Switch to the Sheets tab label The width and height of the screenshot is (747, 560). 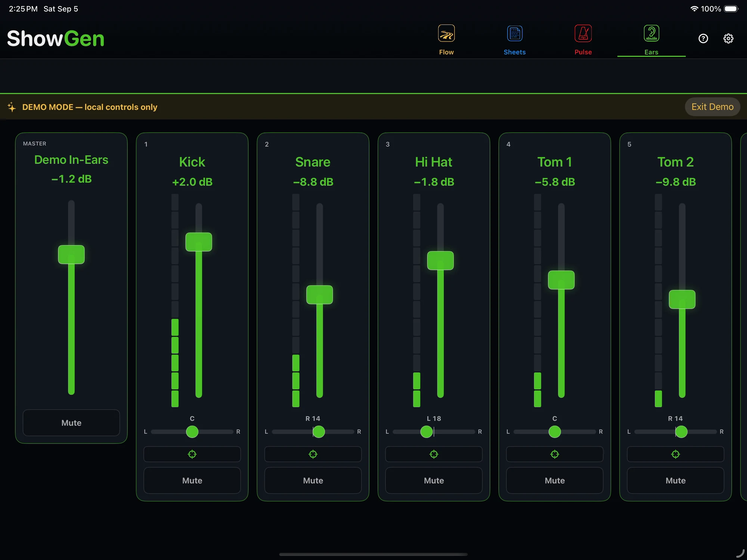tap(515, 52)
